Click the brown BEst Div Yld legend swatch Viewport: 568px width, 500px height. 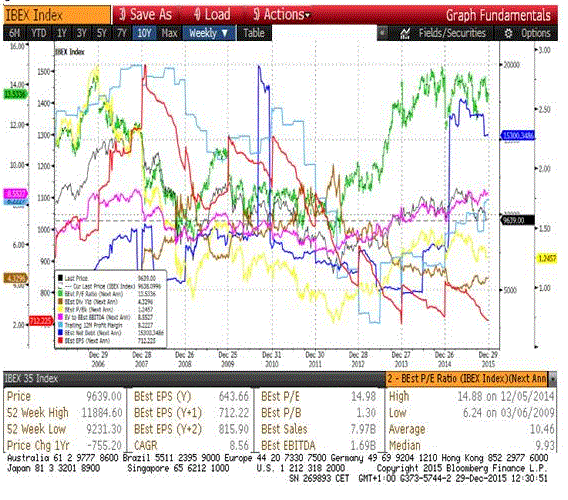[60, 301]
